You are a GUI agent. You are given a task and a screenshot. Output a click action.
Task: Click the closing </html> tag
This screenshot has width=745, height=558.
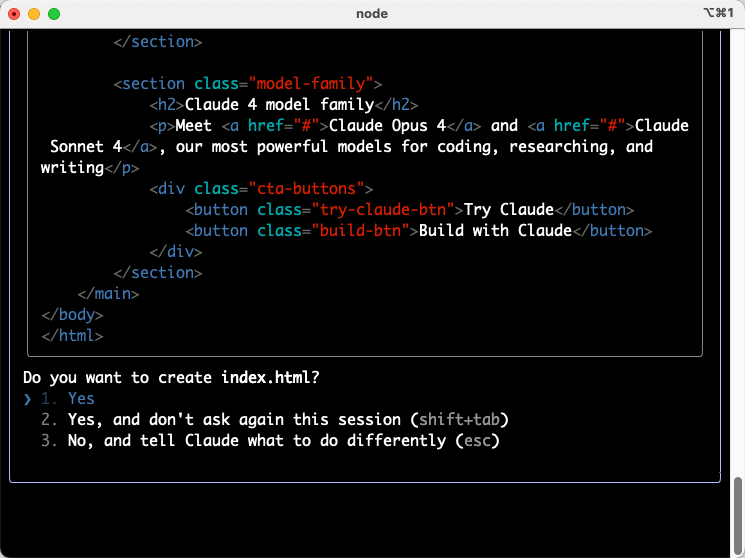[72, 336]
